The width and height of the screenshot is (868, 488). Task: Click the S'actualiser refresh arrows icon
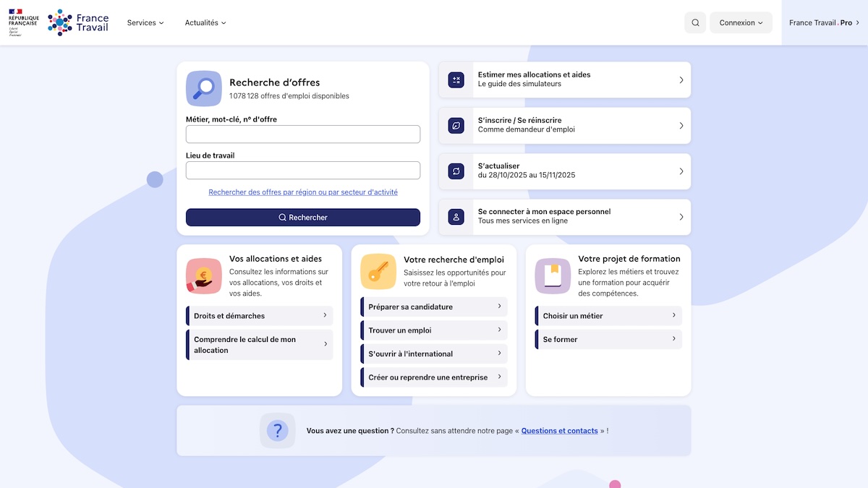(x=456, y=171)
